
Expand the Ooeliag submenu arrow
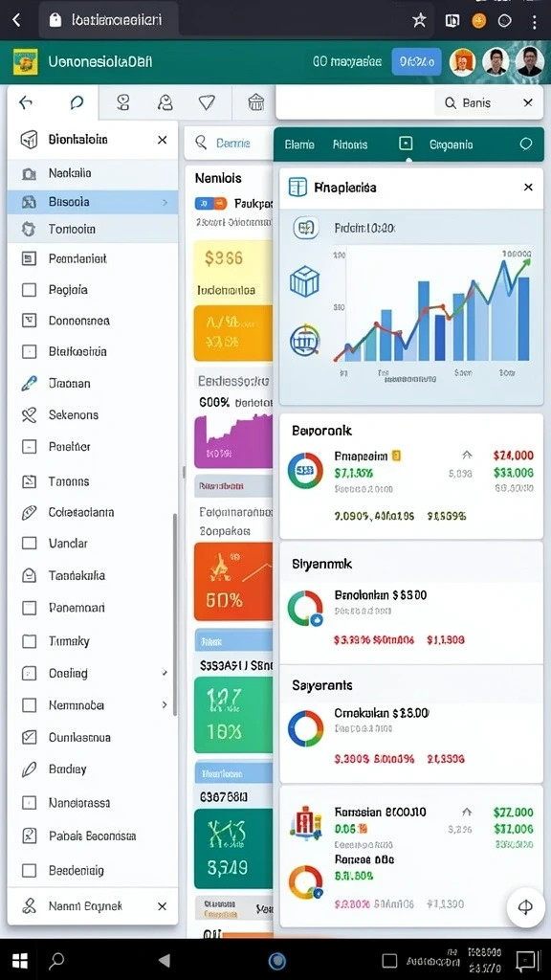pyautogui.click(x=165, y=673)
